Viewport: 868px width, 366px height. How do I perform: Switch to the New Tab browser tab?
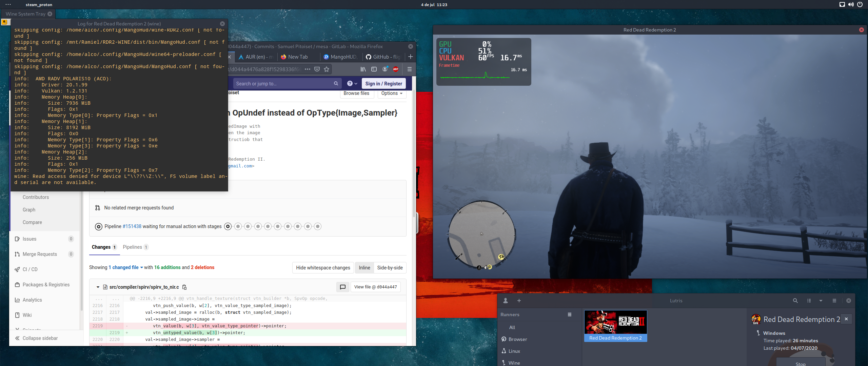298,57
